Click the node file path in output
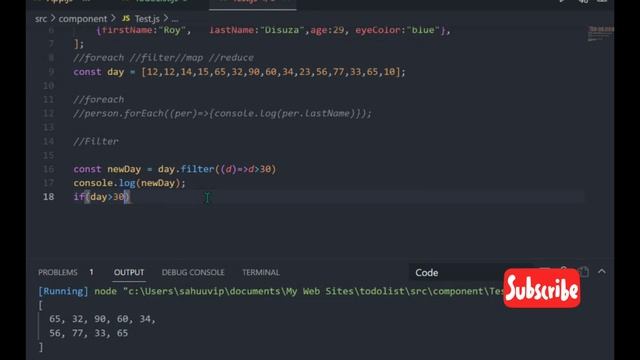Image resolution: width=640 pixels, height=360 pixels. [313, 291]
